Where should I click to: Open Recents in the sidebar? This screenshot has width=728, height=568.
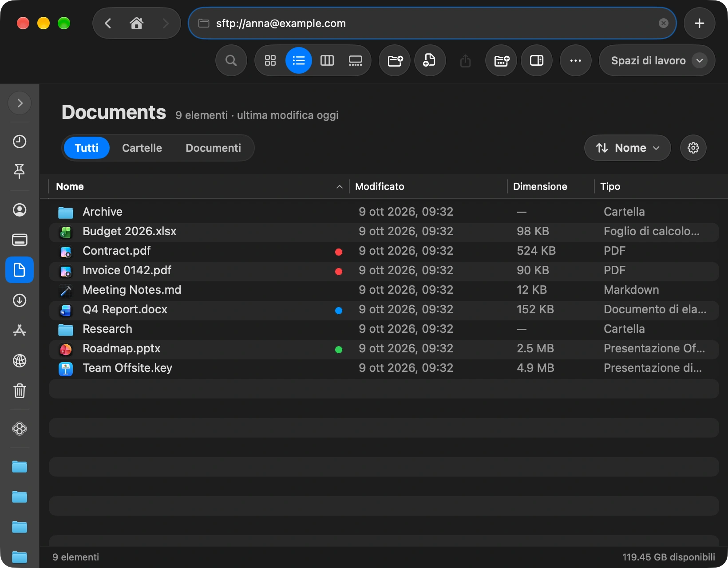click(x=20, y=142)
